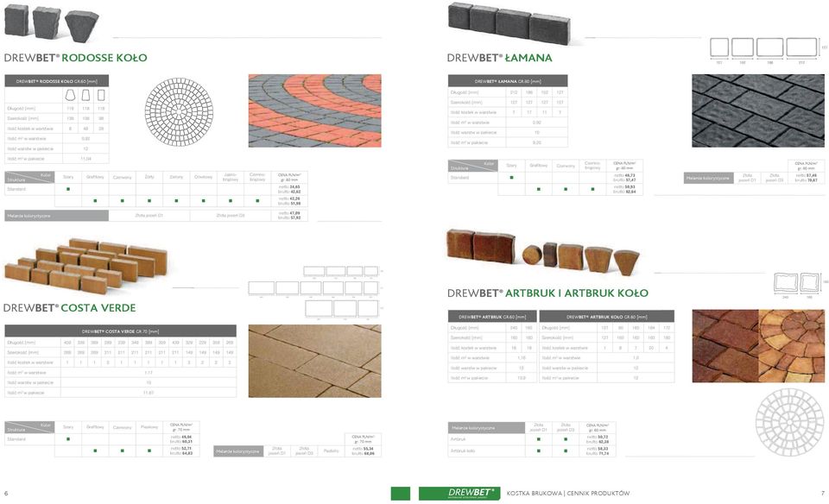Open the sandy Costa Verde paving photo
The image size is (829, 504).
click(314, 361)
